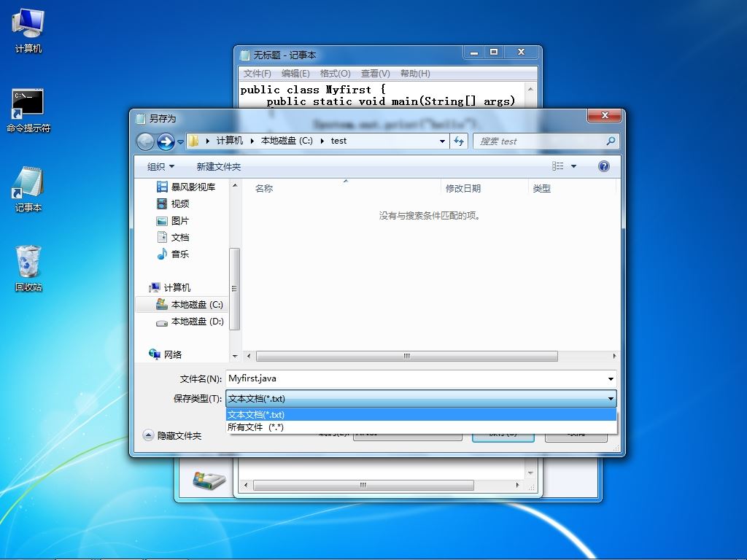This screenshot has height=560, width=747.
Task: Click navigation pane scroll up arrow
Action: tap(235, 184)
